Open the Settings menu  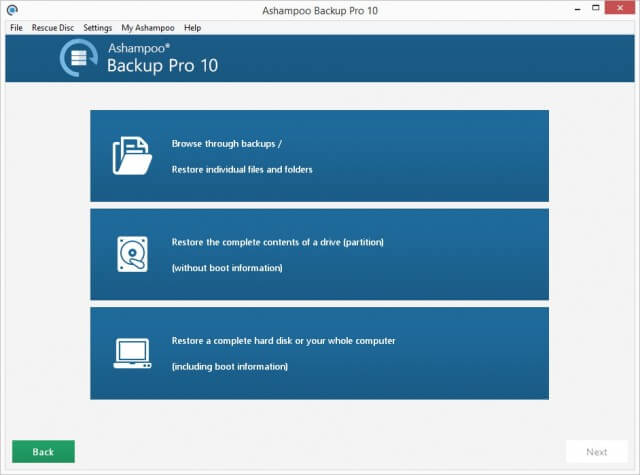98,28
